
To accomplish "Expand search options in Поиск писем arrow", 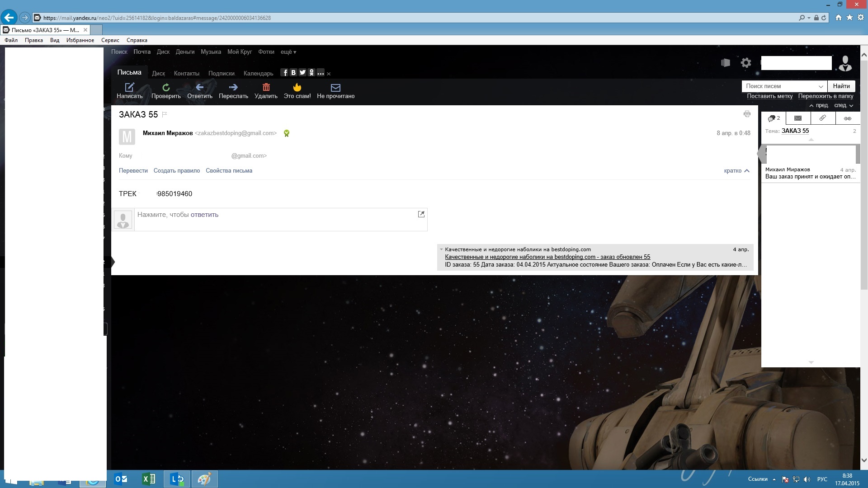I will [x=821, y=86].
